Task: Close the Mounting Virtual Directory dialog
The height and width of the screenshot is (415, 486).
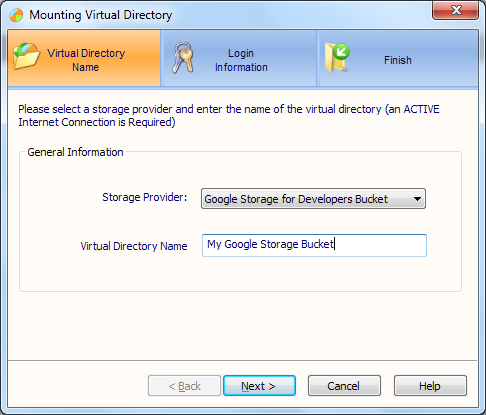Action: pyautogui.click(x=455, y=10)
